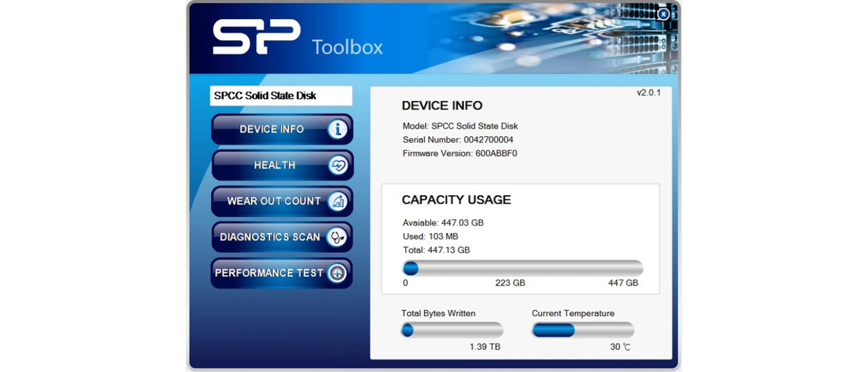Select the SPCC Solid State Disk field
The height and width of the screenshot is (372, 868).
[281, 96]
